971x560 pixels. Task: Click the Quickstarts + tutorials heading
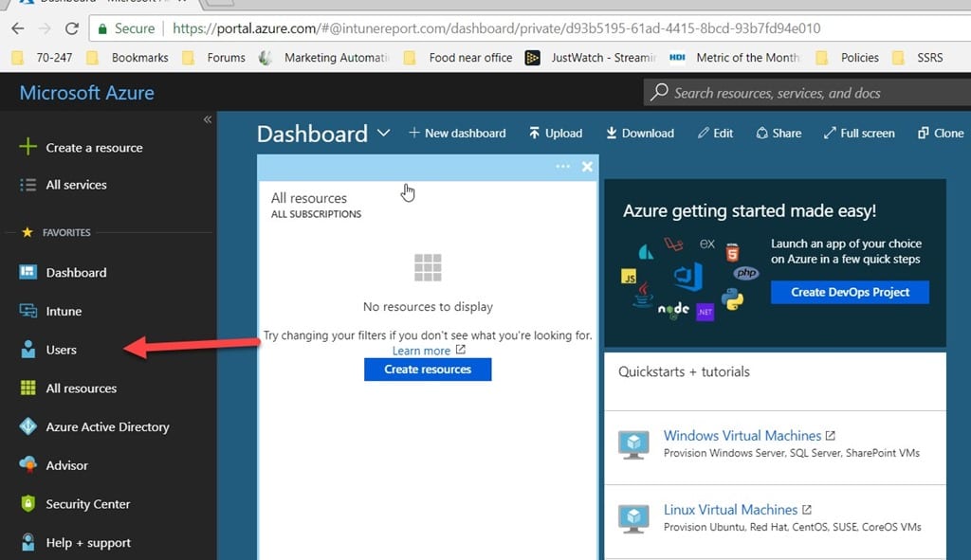coord(685,371)
